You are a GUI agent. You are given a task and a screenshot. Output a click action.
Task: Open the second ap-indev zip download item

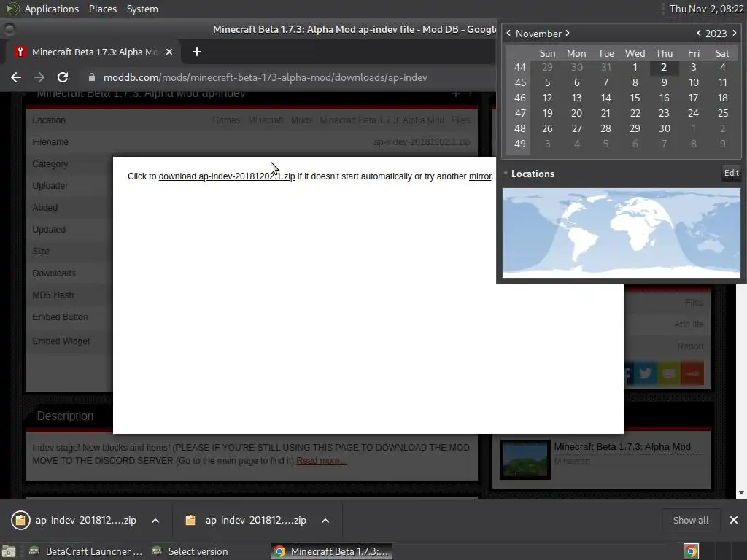click(246, 520)
